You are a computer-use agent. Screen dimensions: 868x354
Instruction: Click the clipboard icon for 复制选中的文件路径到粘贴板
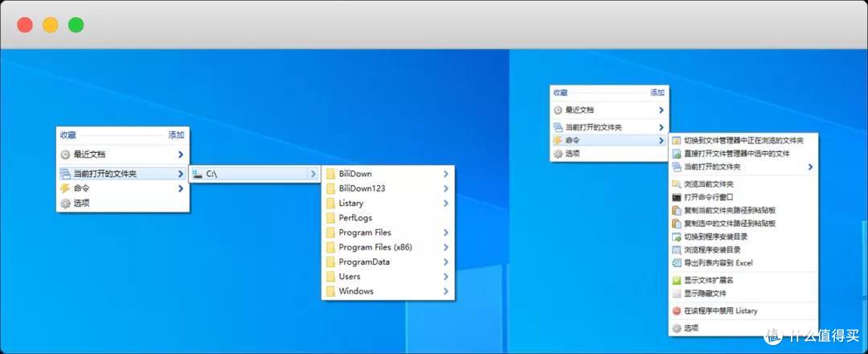[677, 224]
